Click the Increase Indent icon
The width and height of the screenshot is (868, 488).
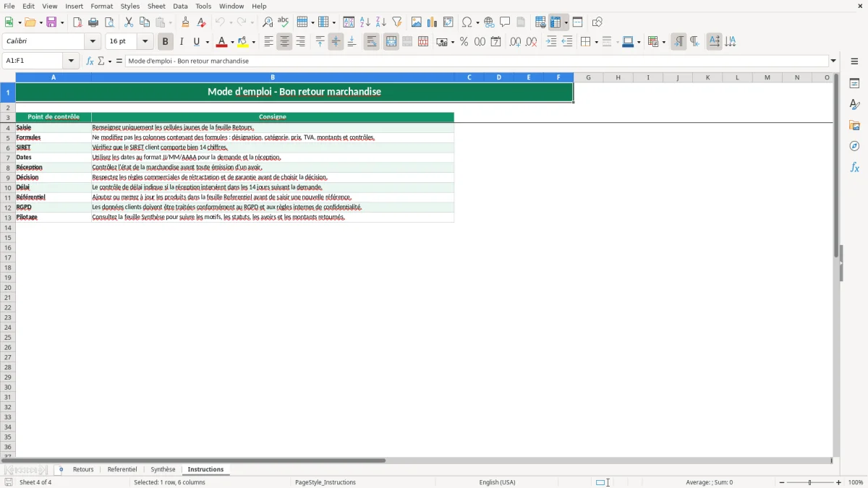tap(551, 42)
